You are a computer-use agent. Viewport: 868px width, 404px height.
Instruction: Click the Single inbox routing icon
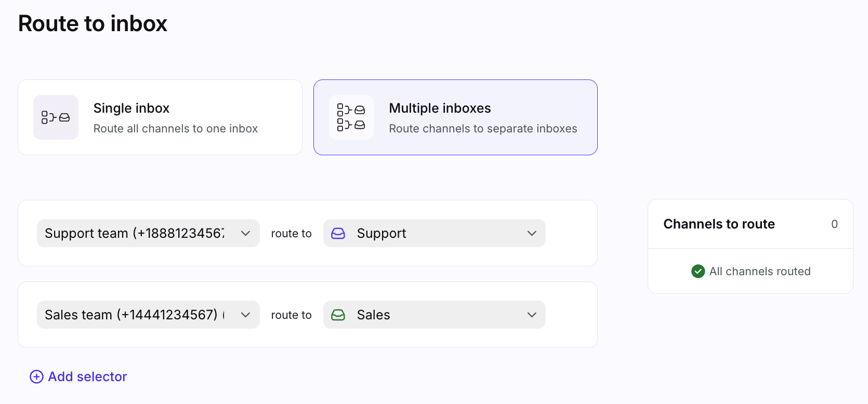coord(56,117)
